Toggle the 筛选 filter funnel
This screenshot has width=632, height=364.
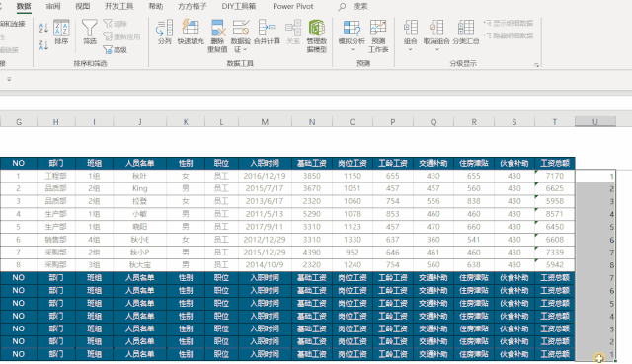point(90,33)
